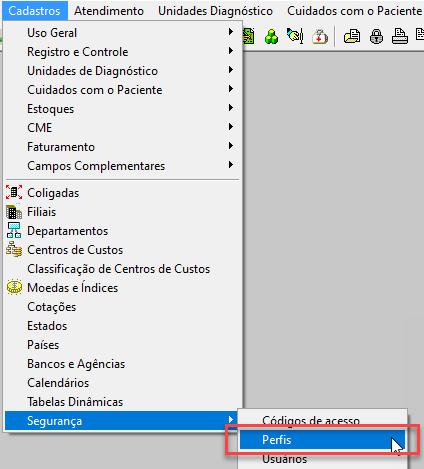Expand the Registro e Controle submenu arrow
Image resolution: width=424 pixels, height=469 pixels.
coord(231,51)
